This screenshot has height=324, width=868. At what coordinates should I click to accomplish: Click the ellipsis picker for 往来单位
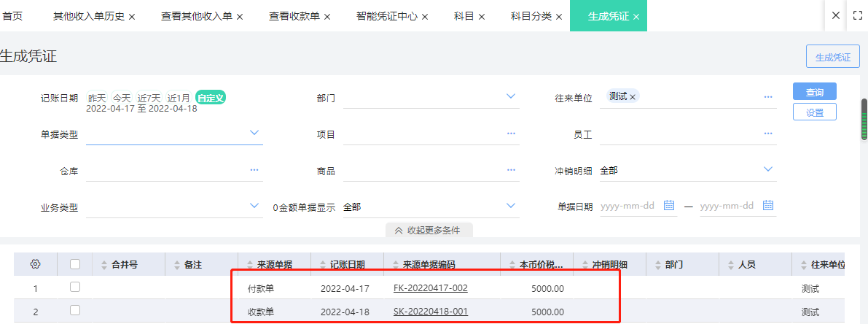click(767, 96)
